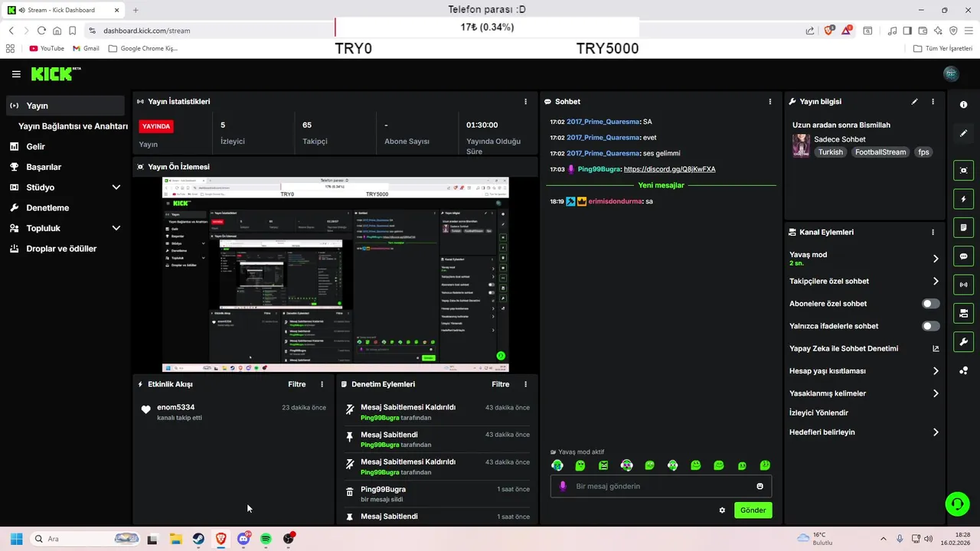Click the angry square emote
This screenshot has height=551, width=980.
(x=603, y=465)
